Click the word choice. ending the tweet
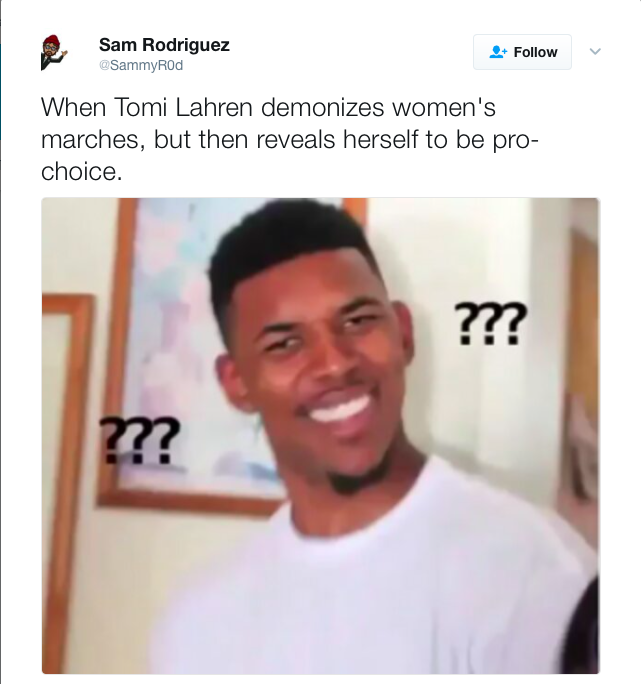641x684 pixels. pyautogui.click(x=82, y=171)
